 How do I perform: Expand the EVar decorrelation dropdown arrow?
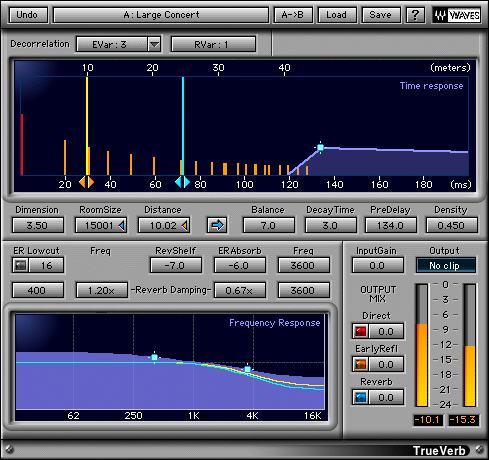[154, 44]
